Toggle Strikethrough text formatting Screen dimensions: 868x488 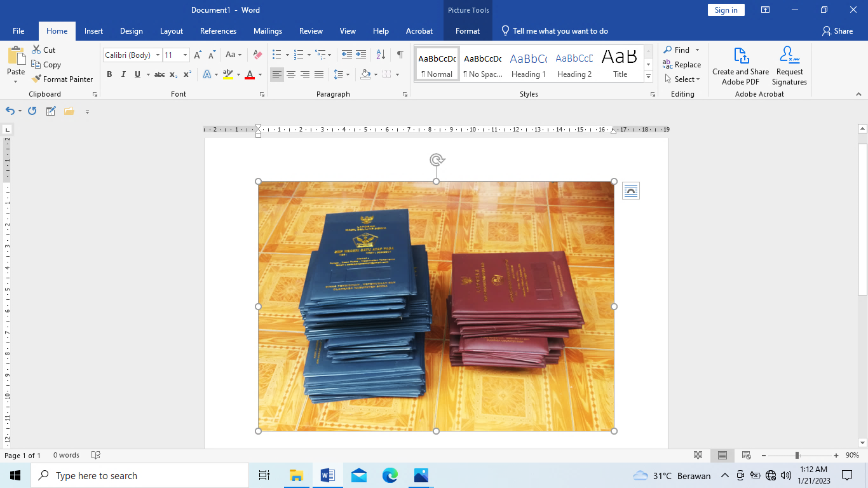(159, 74)
